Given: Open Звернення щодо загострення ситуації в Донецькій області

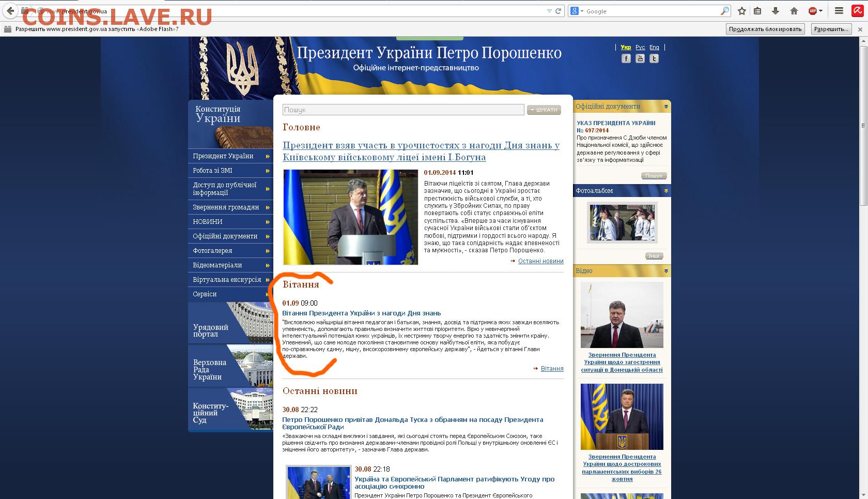Looking at the screenshot, I should [x=622, y=362].
